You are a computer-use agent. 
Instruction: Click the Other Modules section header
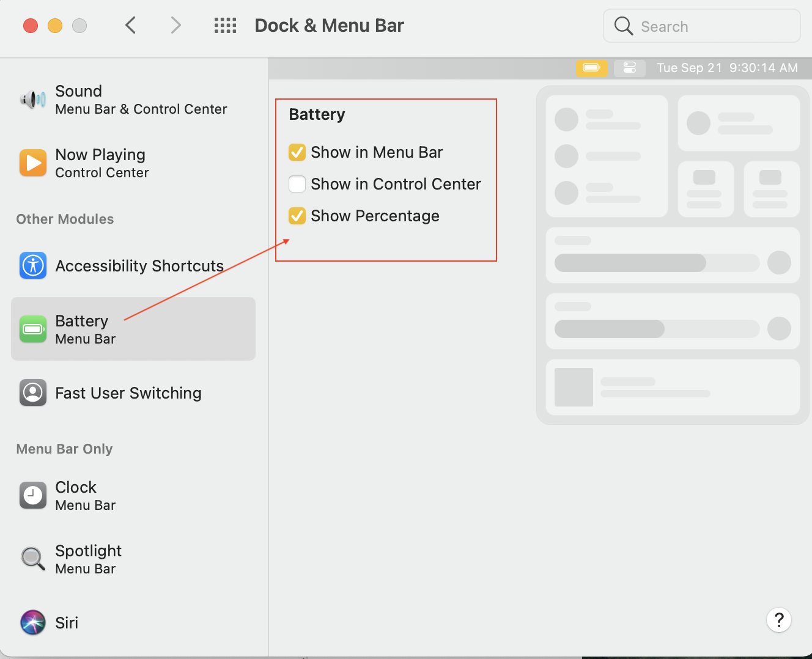(65, 219)
